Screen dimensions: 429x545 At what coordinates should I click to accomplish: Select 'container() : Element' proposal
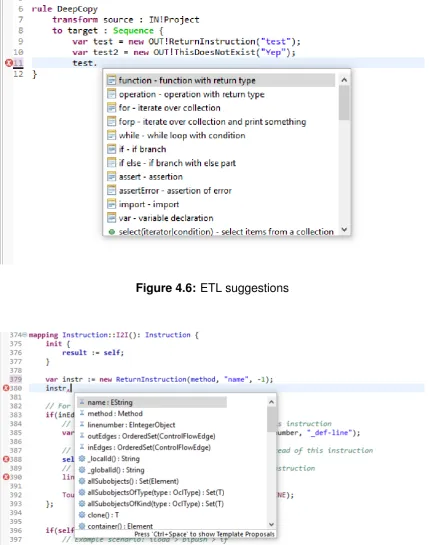(x=120, y=526)
